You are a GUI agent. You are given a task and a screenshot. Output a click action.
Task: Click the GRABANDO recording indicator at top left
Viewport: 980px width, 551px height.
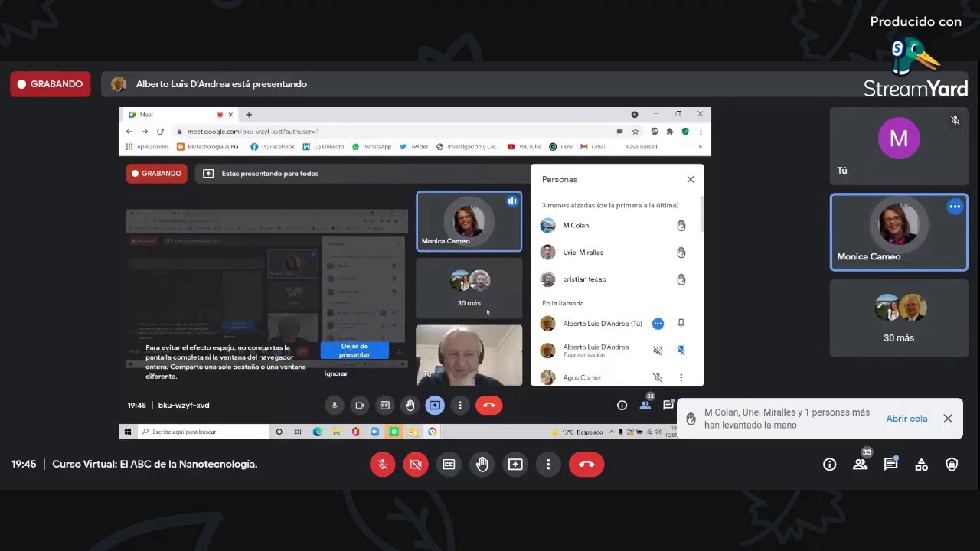(51, 84)
